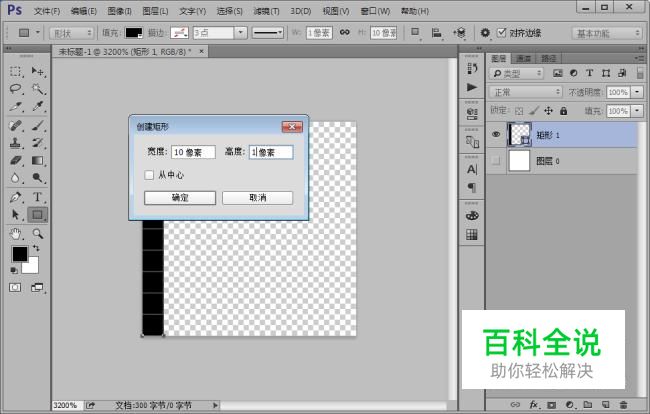650x414 pixels.
Task: Select the Spot Healing Brush tool
Action: (x=15, y=125)
